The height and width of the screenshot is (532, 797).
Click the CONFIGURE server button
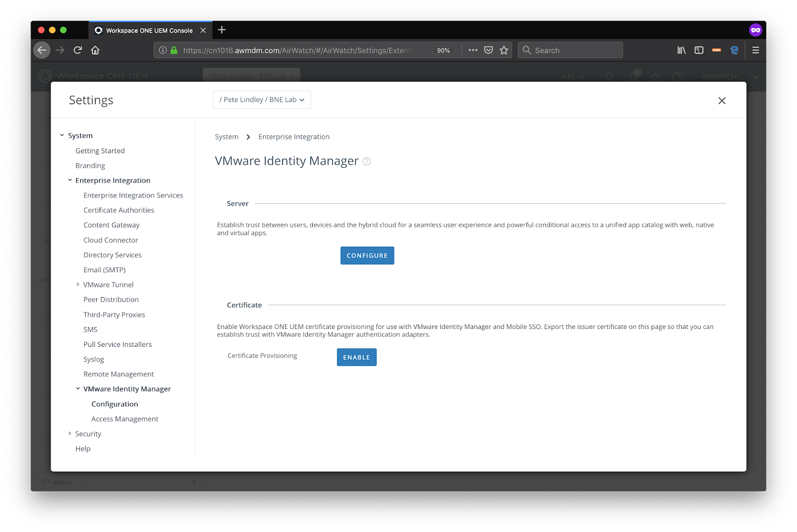click(367, 255)
